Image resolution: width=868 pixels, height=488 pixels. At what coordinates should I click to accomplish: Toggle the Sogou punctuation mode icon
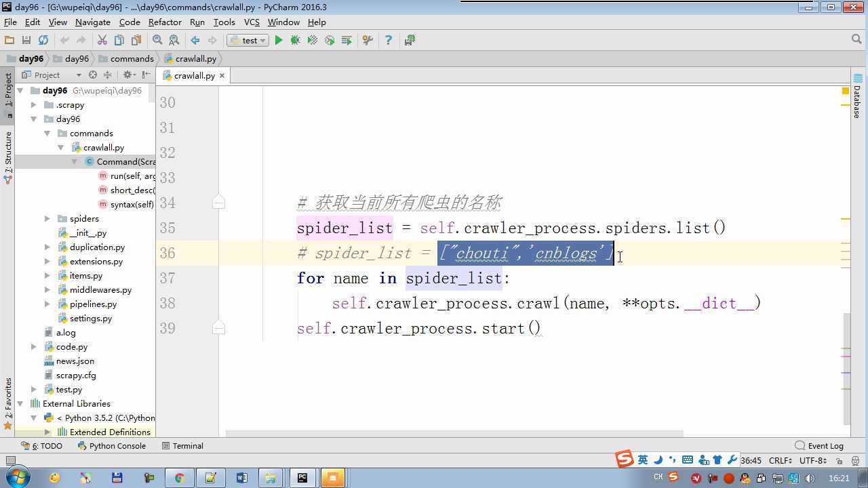(671, 460)
